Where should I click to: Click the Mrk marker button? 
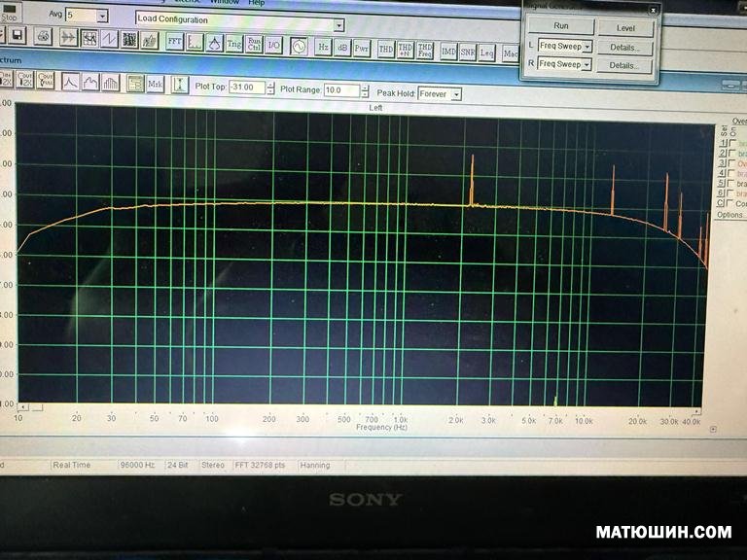(156, 85)
